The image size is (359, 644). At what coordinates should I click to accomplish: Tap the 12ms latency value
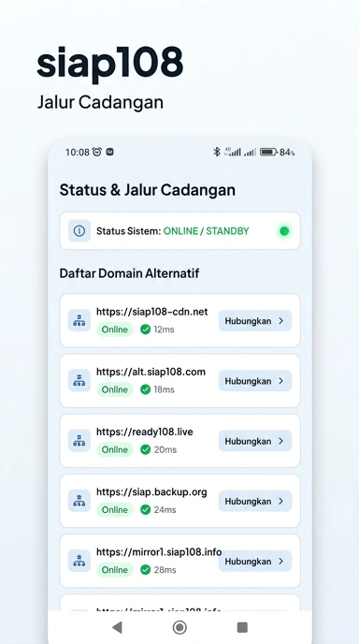[x=165, y=329]
